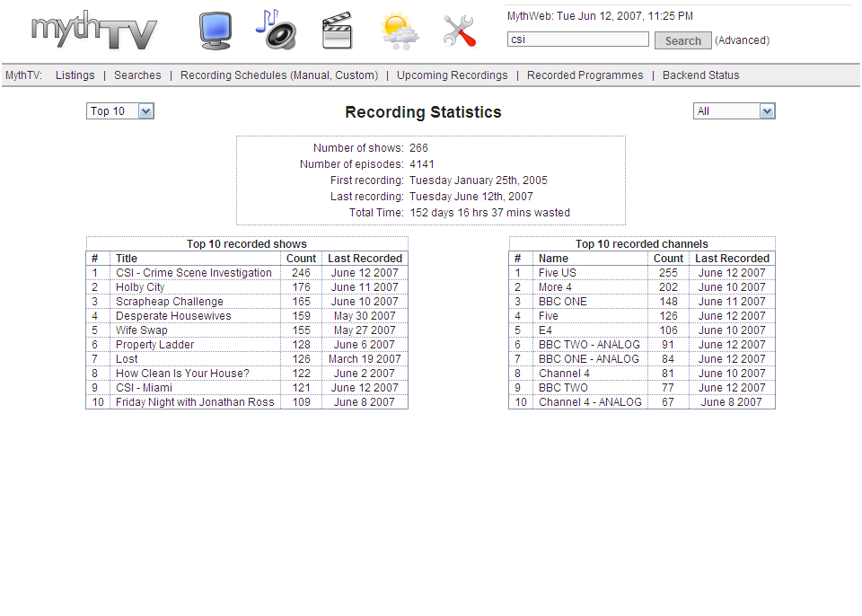Click the MythTV logo
The image size is (862, 616).
pos(94,31)
